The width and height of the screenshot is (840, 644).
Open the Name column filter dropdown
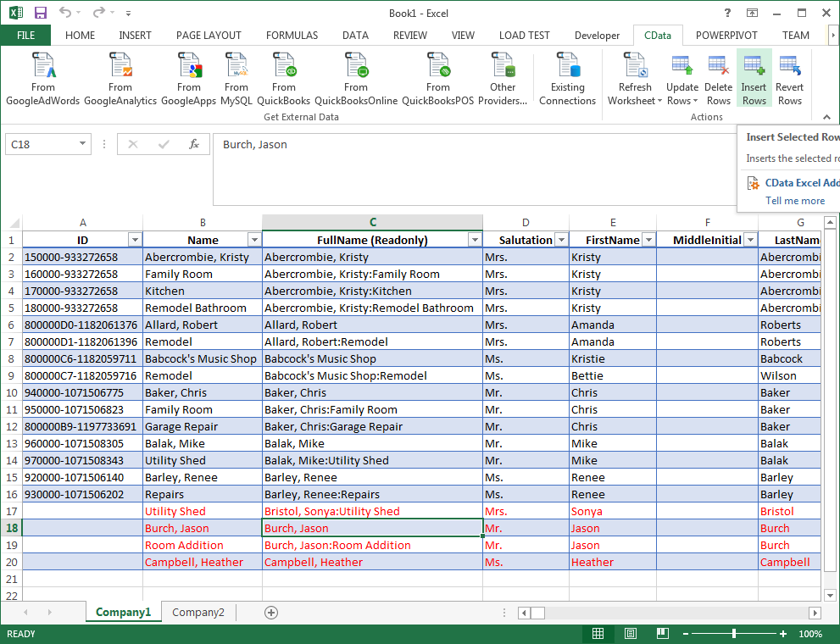coord(253,241)
